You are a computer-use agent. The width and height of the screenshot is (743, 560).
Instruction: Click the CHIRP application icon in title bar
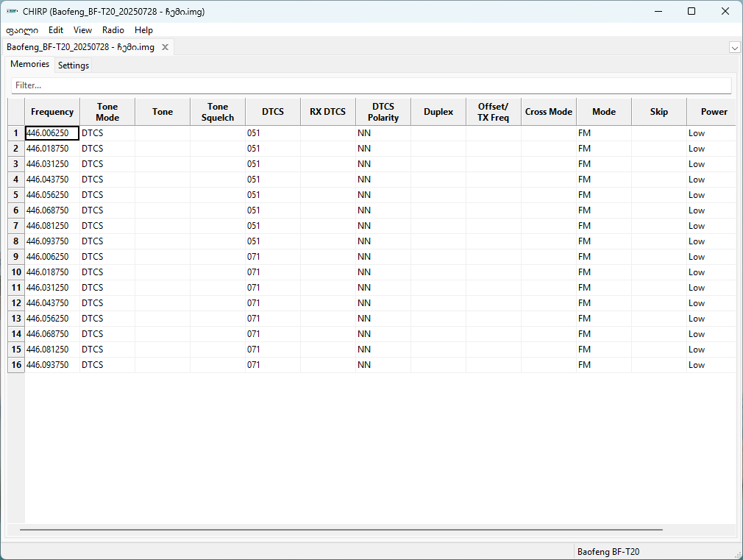[x=13, y=11]
